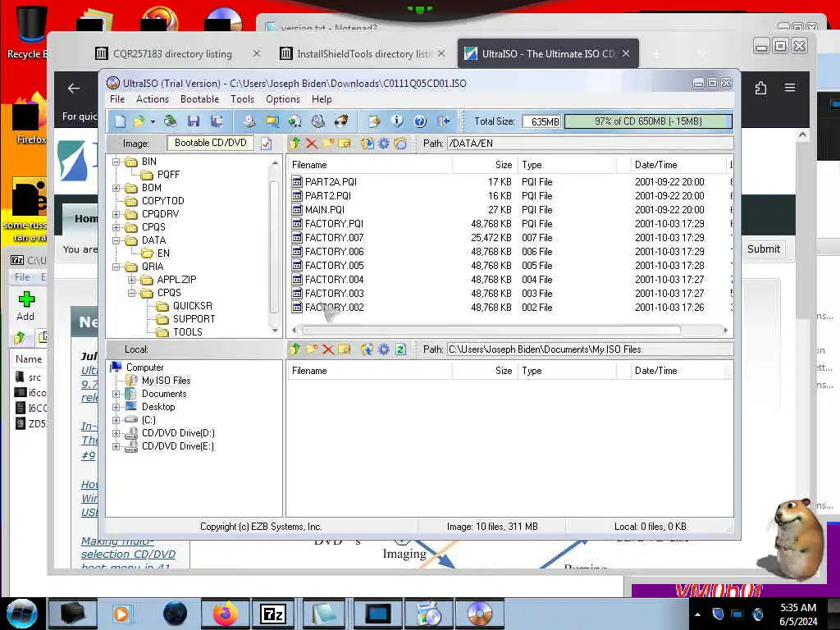Click the Make CD/DVD Image drive icon

tap(249, 121)
